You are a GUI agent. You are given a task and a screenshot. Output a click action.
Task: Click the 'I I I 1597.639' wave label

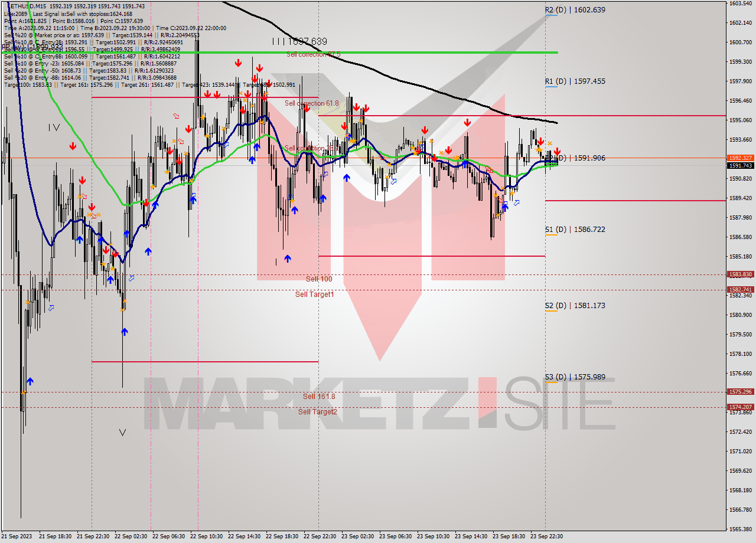[299, 41]
